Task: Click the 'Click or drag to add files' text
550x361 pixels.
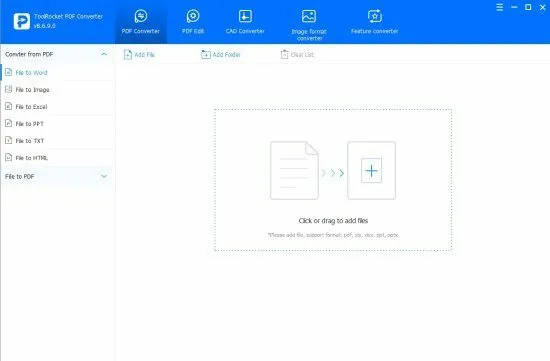Action: point(333,221)
